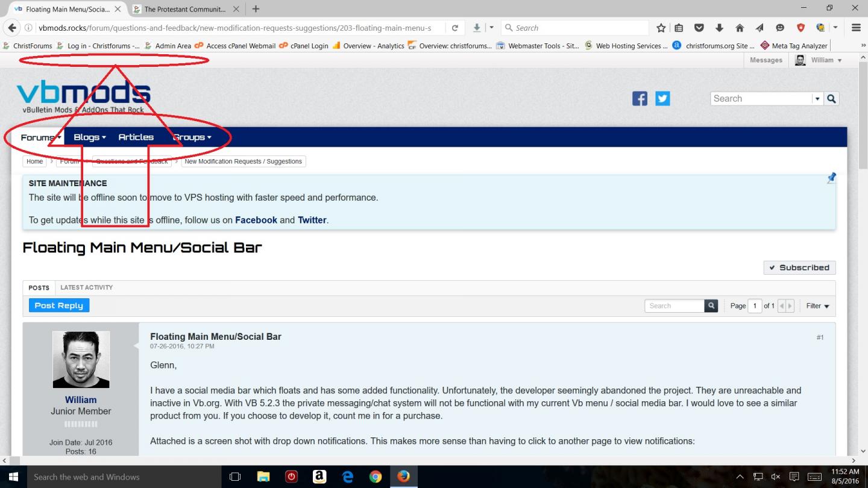The image size is (868, 488).
Task: Open the Messages link
Action: [766, 60]
